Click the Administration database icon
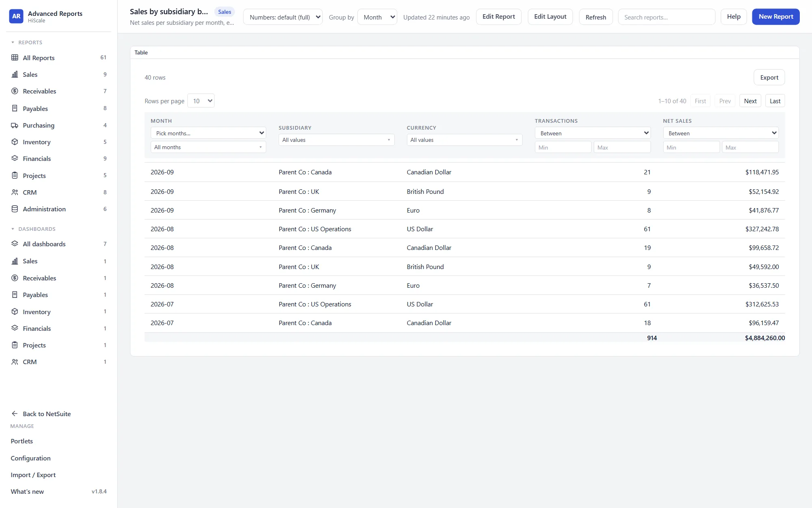Image resolution: width=812 pixels, height=508 pixels. [x=15, y=209]
